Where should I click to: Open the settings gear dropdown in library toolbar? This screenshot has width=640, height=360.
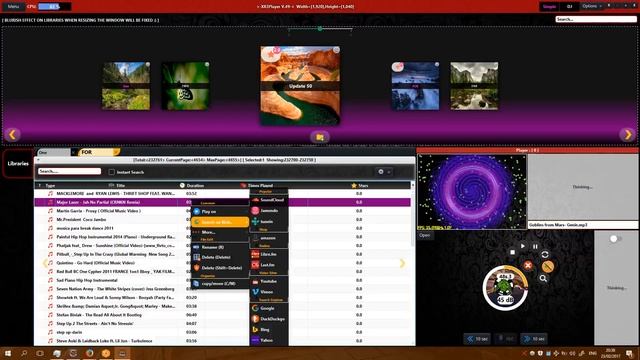(384, 172)
